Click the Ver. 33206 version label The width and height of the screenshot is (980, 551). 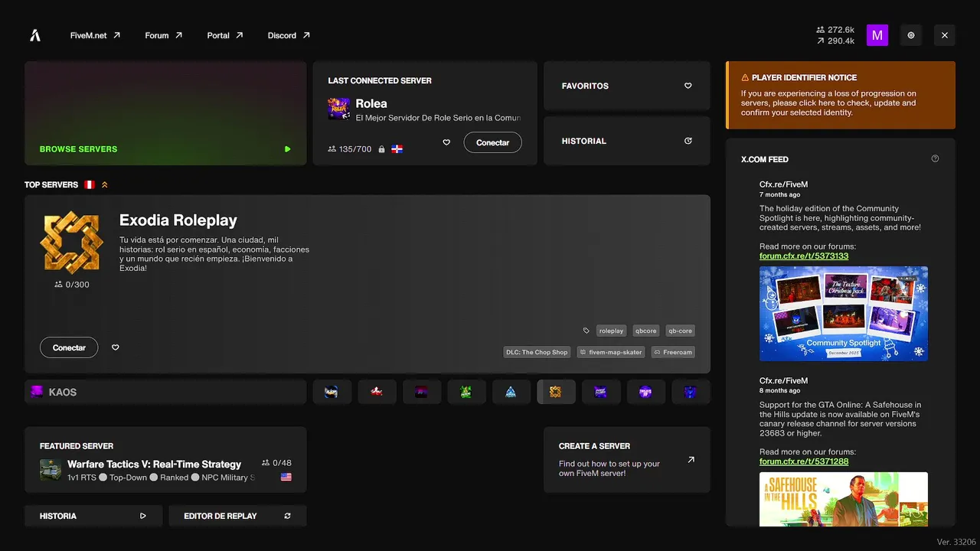pyautogui.click(x=955, y=542)
